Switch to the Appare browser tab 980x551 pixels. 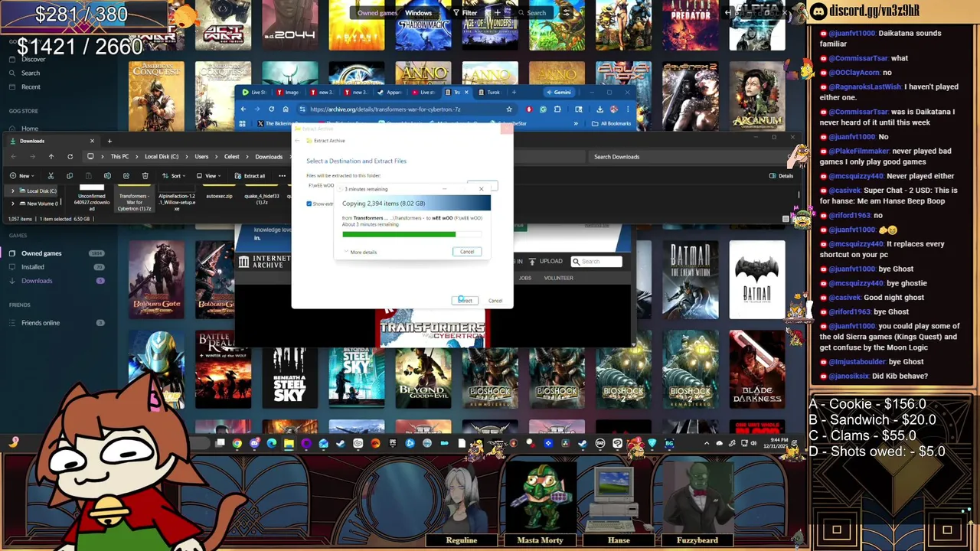tap(390, 93)
